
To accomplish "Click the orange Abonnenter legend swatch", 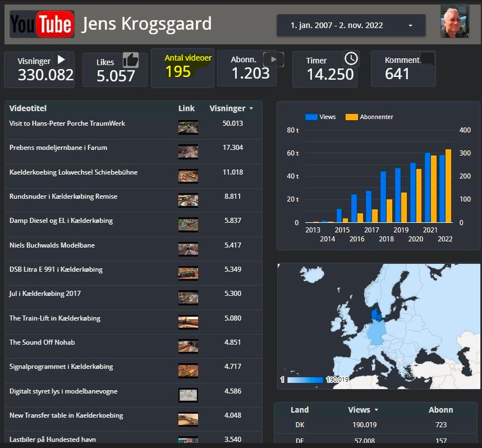I will click(352, 117).
